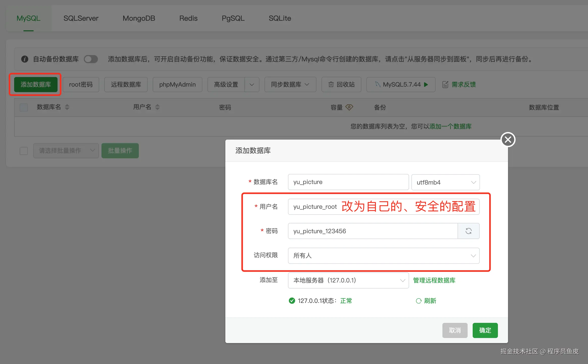The height and width of the screenshot is (364, 588).
Task: Open the 本地服务器 (127.0.0.1) server dropdown
Action: (348, 280)
